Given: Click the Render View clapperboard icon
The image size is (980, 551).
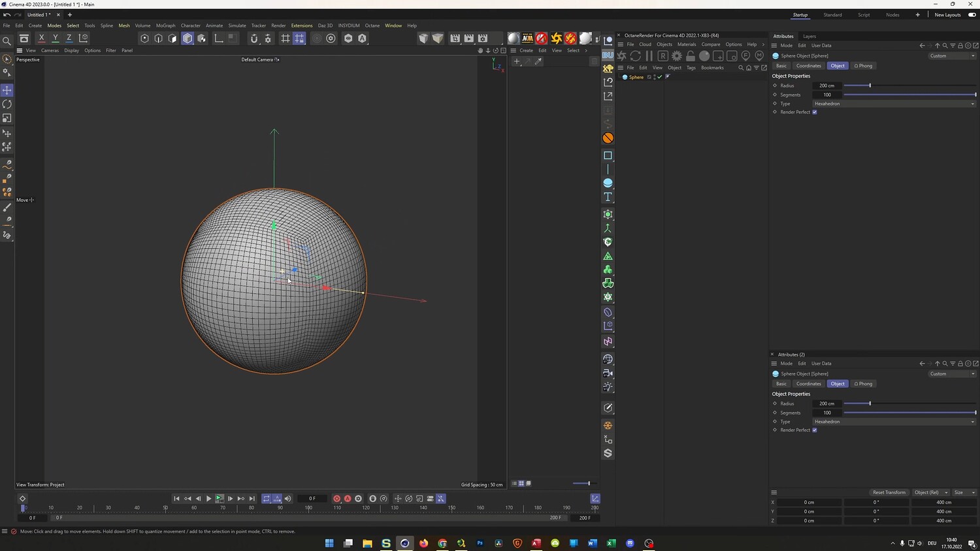Looking at the screenshot, I should click(x=455, y=39).
